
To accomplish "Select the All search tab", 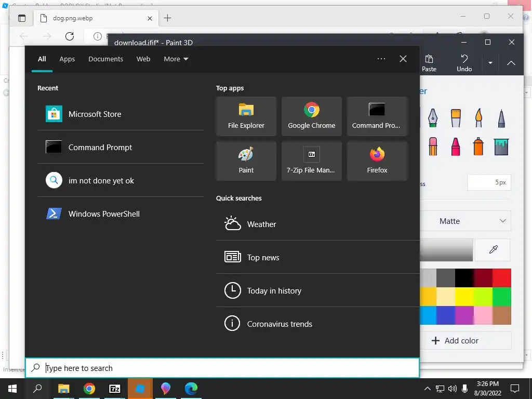I will 42,59.
